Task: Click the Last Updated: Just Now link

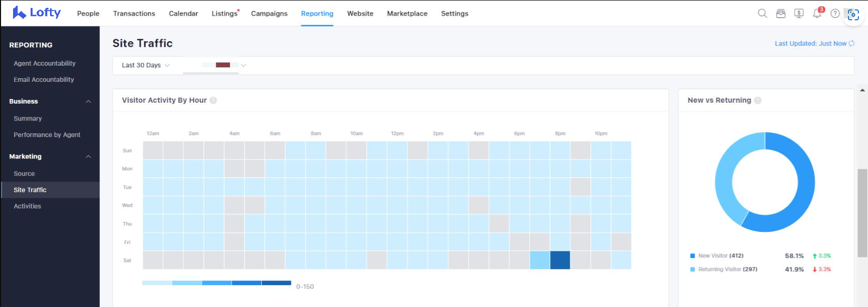Action: [811, 44]
